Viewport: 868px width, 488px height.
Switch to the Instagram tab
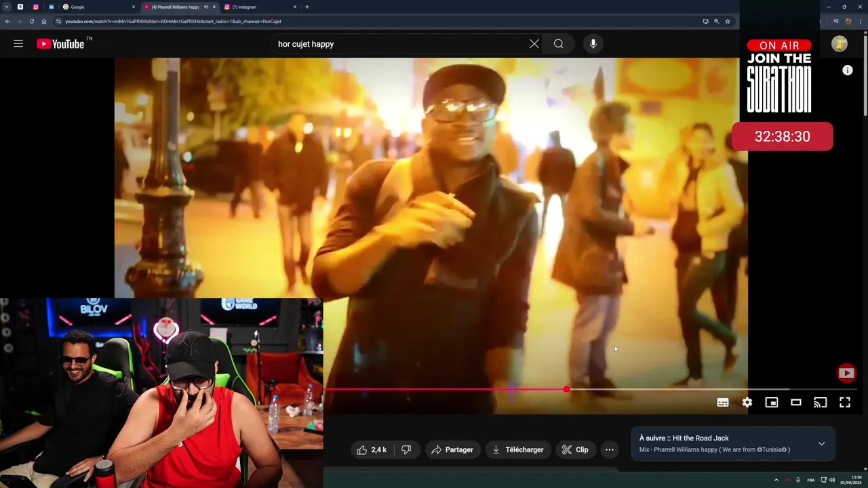(261, 7)
